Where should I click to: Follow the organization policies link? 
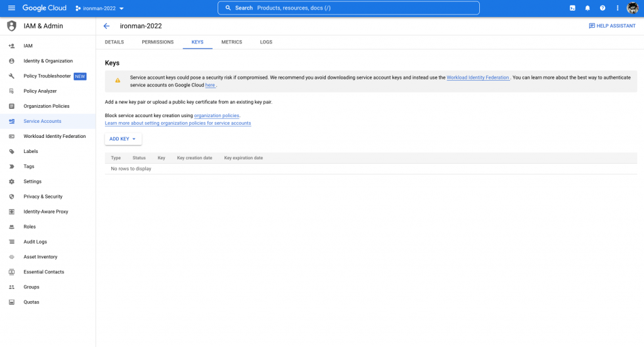click(x=216, y=115)
